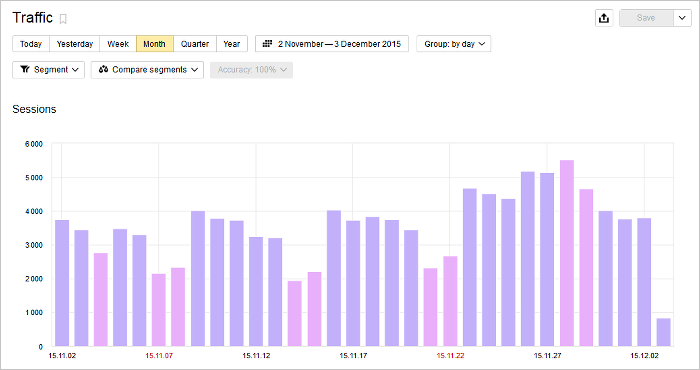Image resolution: width=700 pixels, height=370 pixels.
Task: Switch to the Quarter period
Action: click(195, 44)
